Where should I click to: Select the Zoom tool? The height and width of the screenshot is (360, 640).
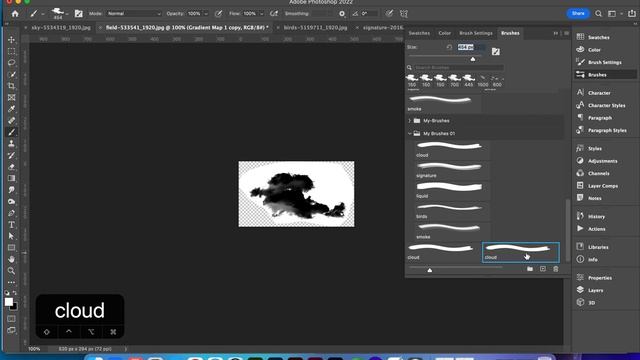(x=11, y=271)
